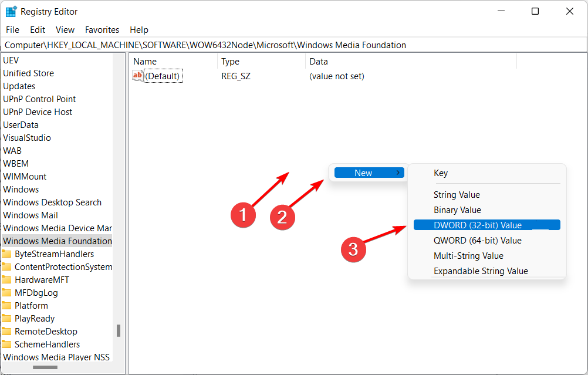Sort by the Name column header
The height and width of the screenshot is (375, 588).
pyautogui.click(x=173, y=62)
